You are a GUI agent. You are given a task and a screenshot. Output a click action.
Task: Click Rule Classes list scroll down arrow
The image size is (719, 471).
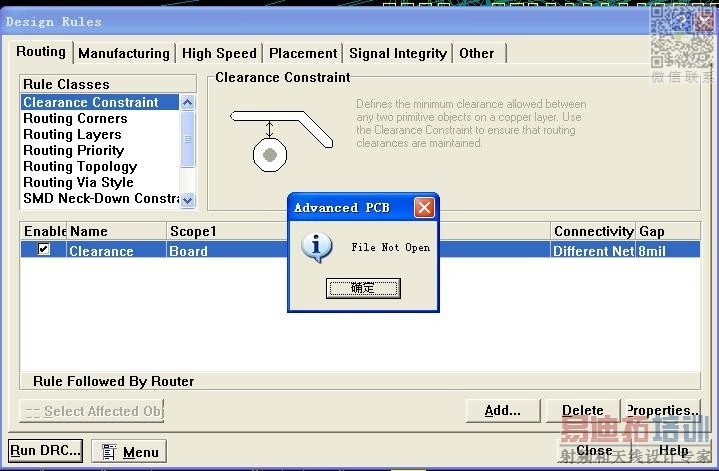[x=188, y=200]
